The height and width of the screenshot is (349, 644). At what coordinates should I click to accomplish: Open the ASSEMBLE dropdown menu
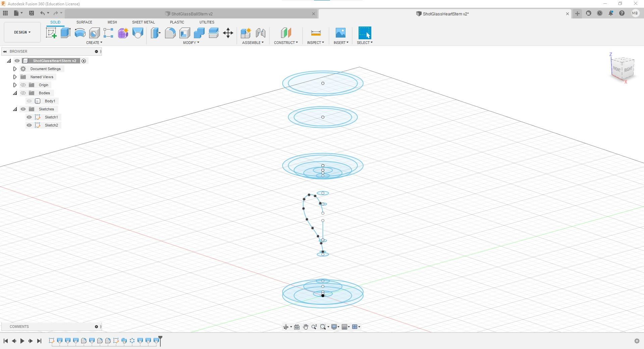click(x=253, y=43)
